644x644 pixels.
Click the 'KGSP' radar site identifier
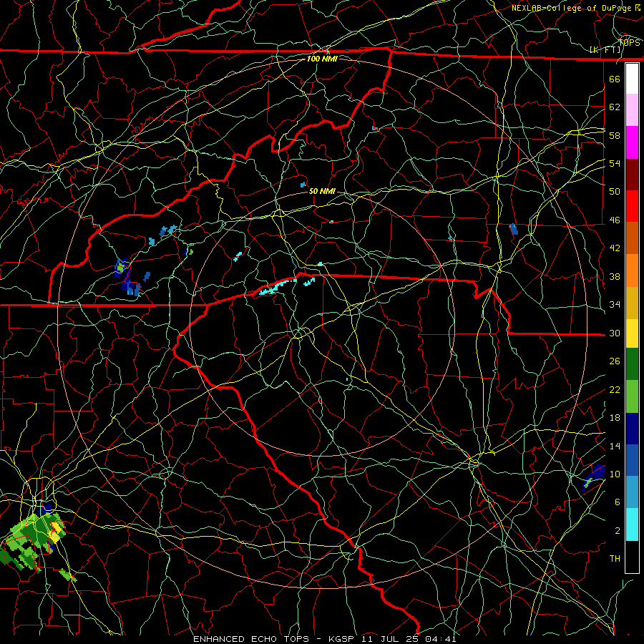click(x=343, y=639)
